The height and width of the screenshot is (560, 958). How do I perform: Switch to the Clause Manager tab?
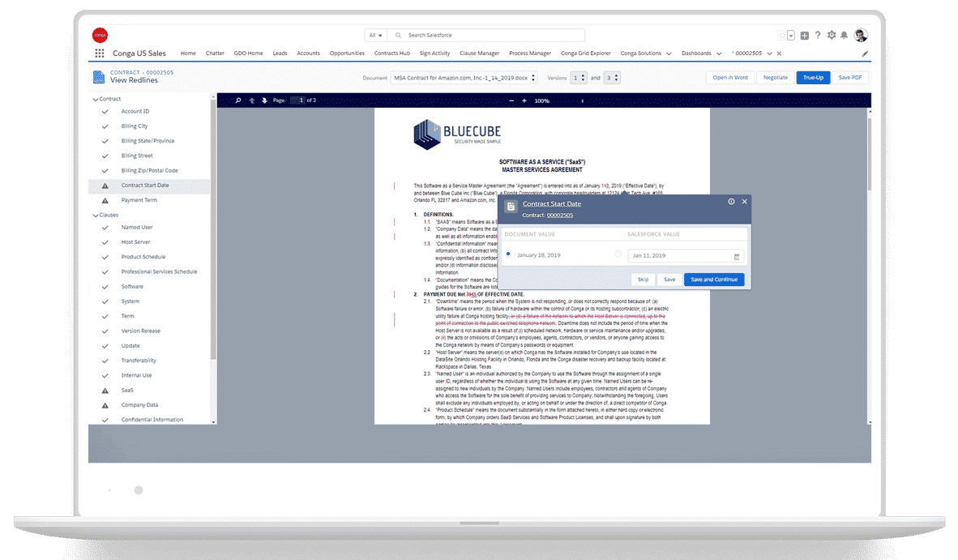[479, 53]
